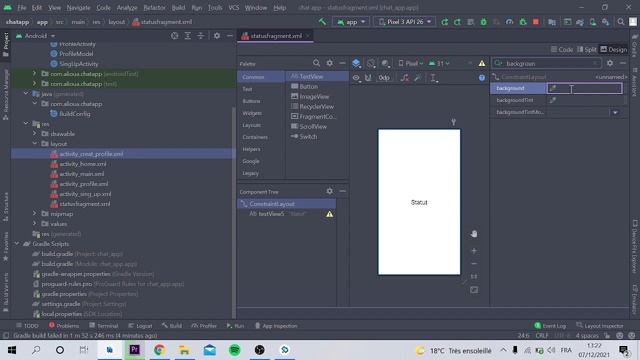Open the backgroundTintMode dropdown arrow
This screenshot has width=640, height=360.
[x=615, y=112]
